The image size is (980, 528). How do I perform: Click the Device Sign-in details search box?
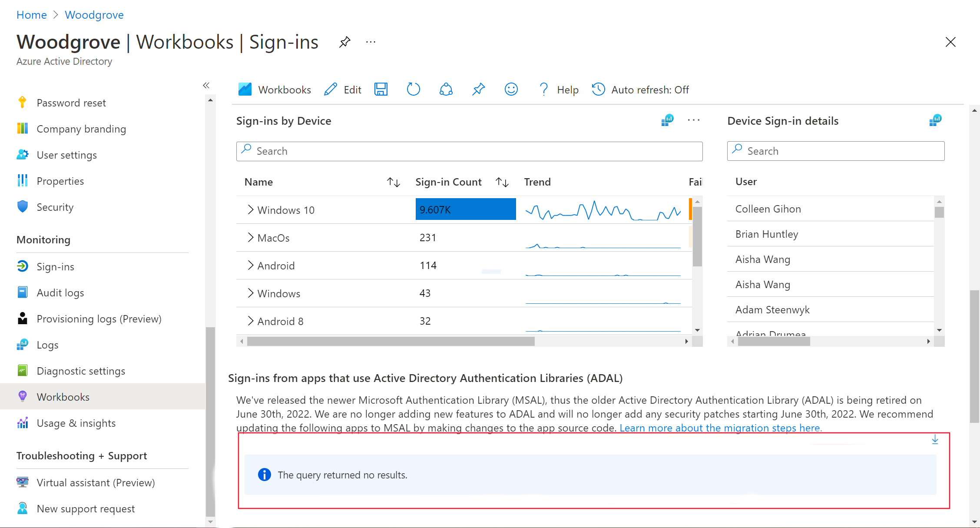point(836,151)
